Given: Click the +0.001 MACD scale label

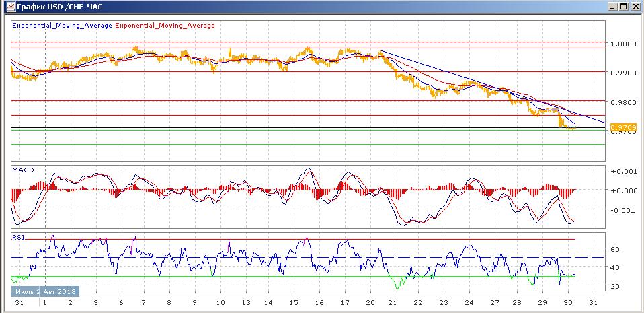Looking at the screenshot, I should [x=622, y=171].
